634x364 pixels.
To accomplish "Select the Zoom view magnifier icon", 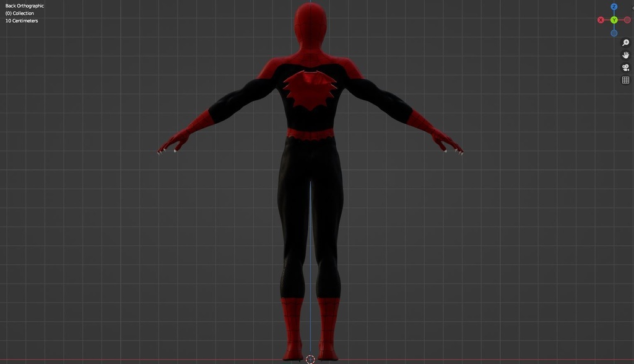I will click(625, 42).
